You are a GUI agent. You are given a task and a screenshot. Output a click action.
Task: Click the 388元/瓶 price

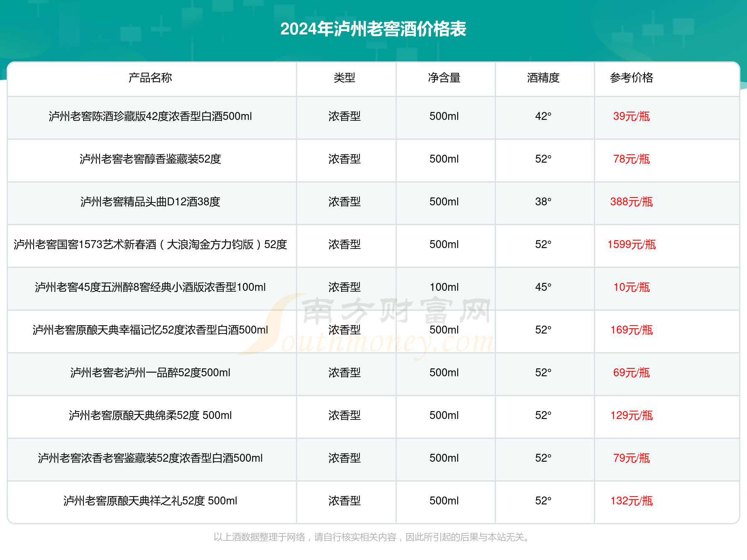(632, 202)
